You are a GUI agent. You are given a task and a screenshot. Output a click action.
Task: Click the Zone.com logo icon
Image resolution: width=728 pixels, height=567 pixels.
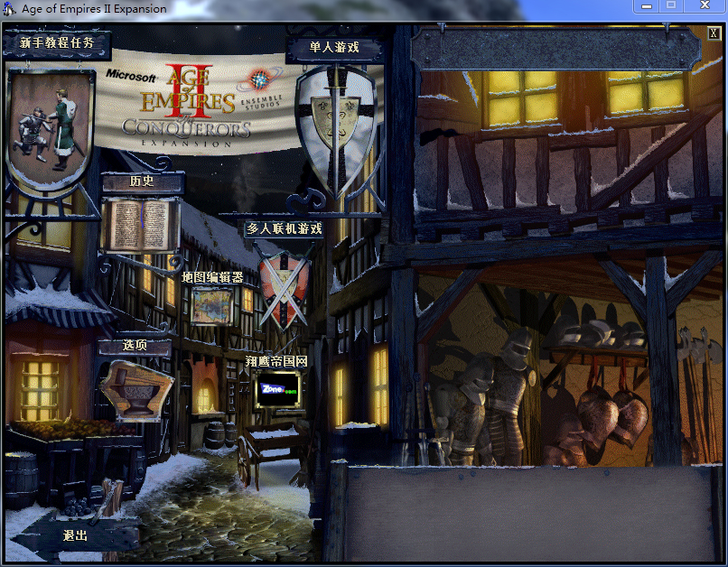click(x=277, y=390)
